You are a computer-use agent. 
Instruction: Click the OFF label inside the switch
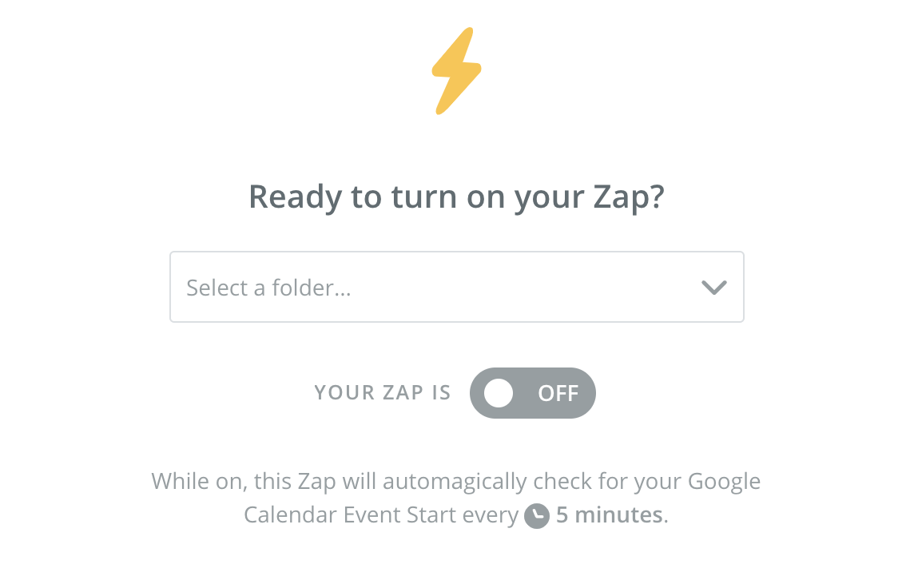coord(558,393)
